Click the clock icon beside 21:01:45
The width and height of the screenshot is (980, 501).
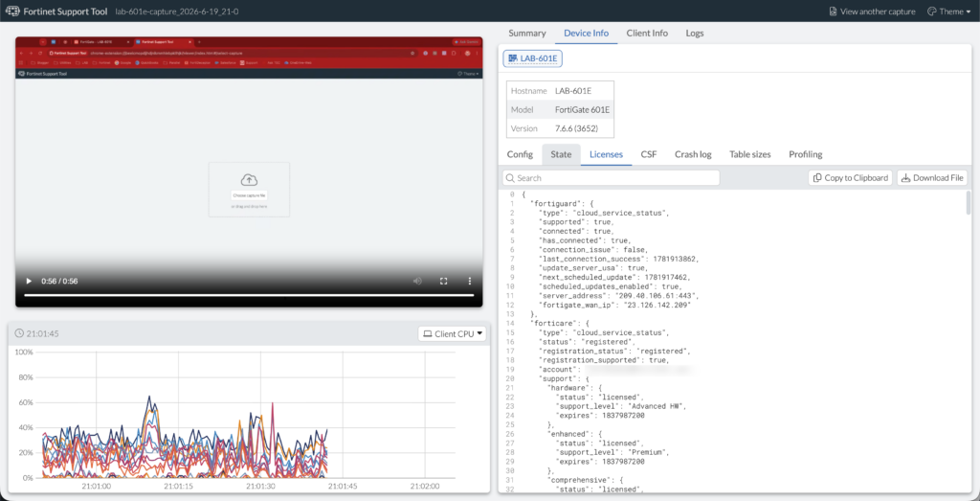pos(19,334)
